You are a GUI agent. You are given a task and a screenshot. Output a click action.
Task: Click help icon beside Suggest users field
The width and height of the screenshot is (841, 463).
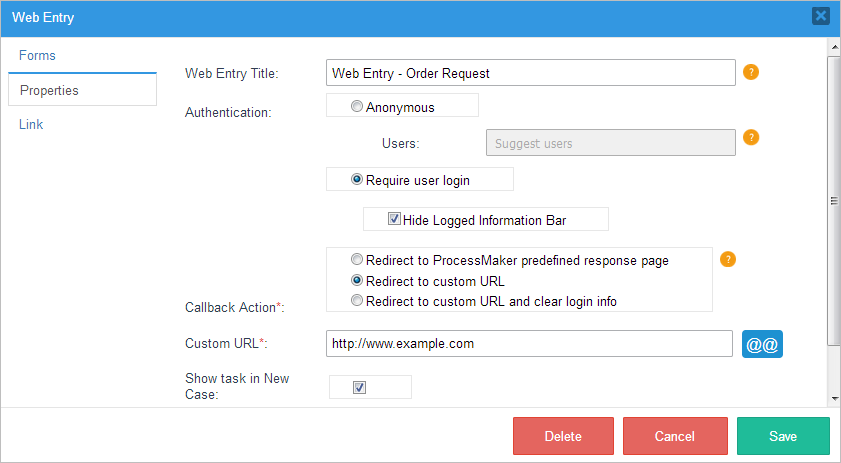(752, 138)
